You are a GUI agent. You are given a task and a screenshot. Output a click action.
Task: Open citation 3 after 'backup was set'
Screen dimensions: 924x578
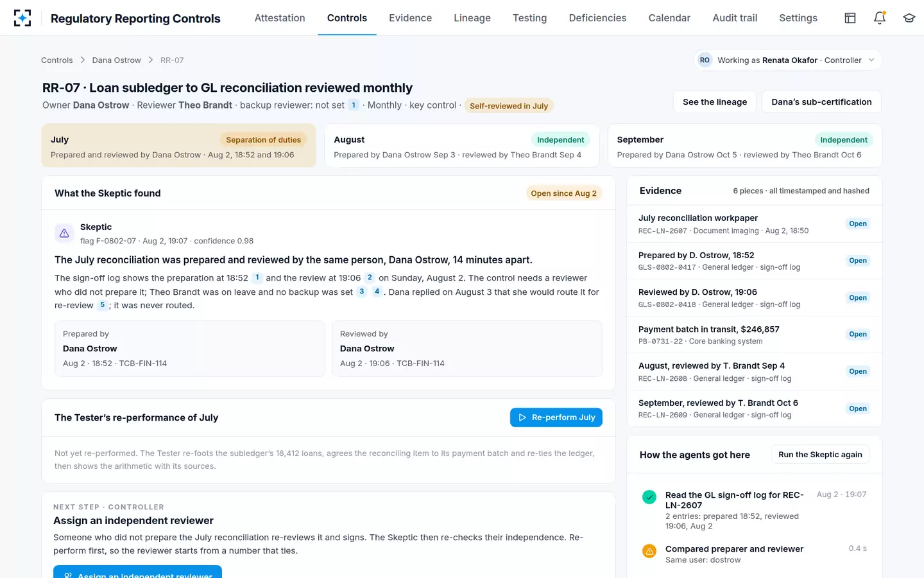(x=362, y=292)
